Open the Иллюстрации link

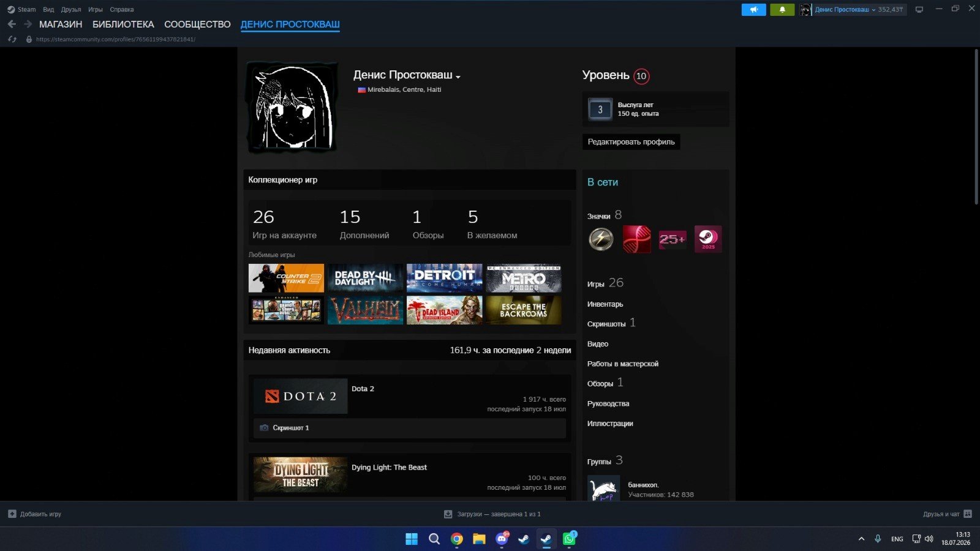click(610, 424)
